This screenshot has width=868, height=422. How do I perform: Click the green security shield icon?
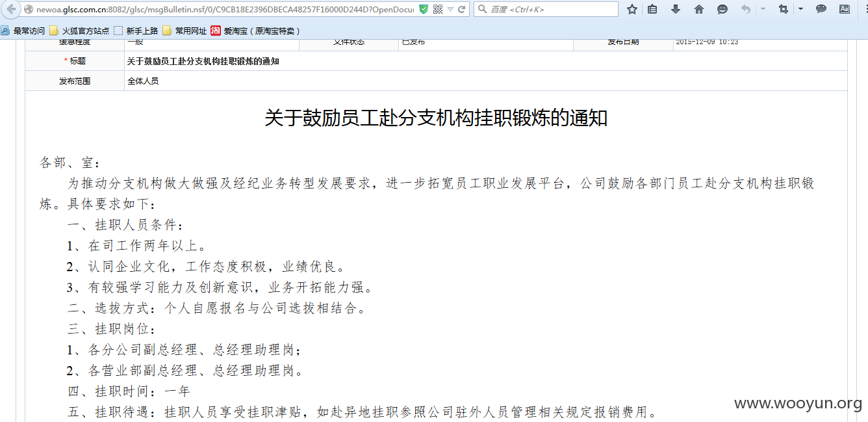point(424,10)
